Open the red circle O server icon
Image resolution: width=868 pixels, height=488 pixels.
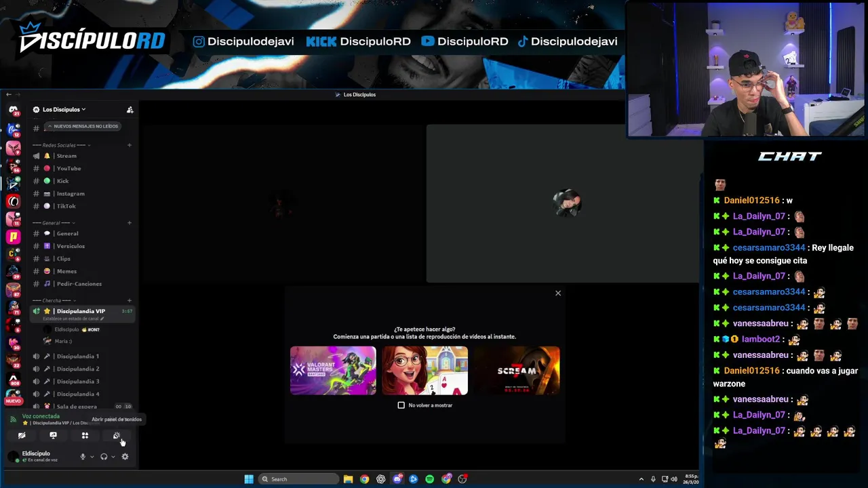[x=13, y=201]
